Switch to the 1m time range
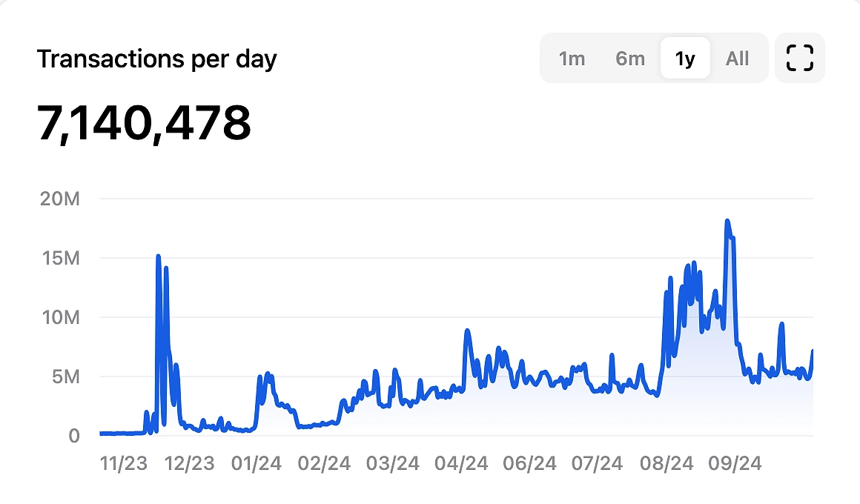The image size is (860, 504). (572, 59)
